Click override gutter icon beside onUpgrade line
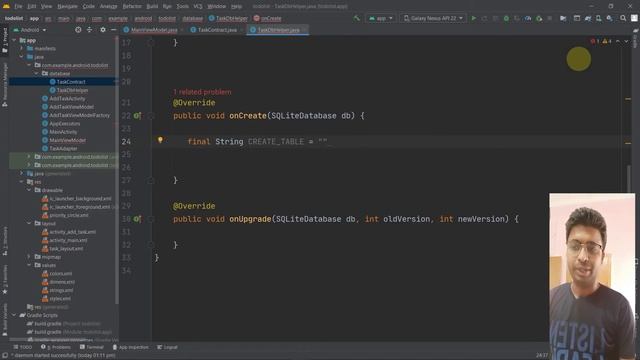This screenshot has width=640, height=360. [137, 219]
